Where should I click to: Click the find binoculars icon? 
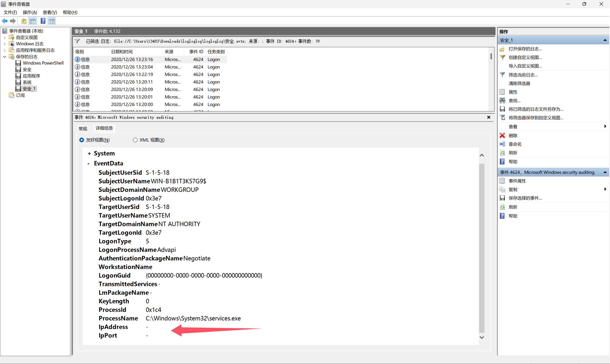coord(502,100)
